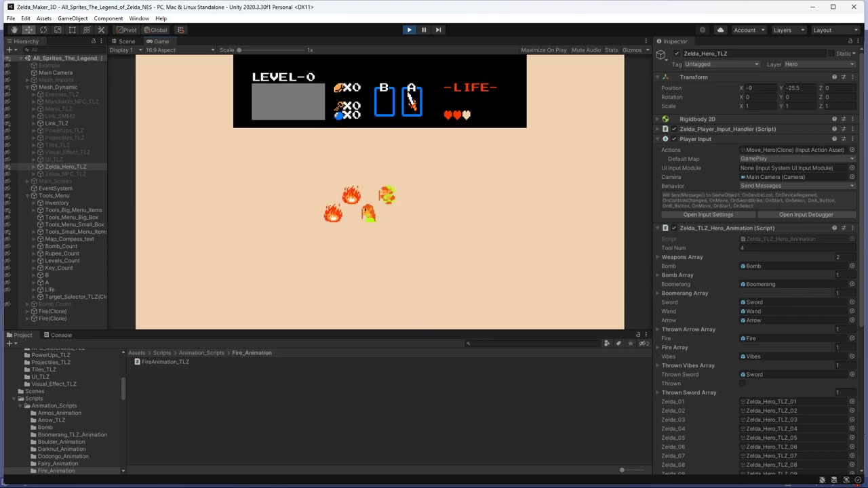Click Open Input Debugger button
Viewport: 868px width, 488px height.
coord(806,215)
